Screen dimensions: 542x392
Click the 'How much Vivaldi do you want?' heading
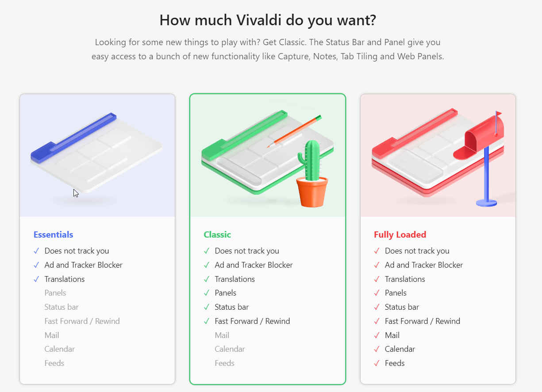268,20
